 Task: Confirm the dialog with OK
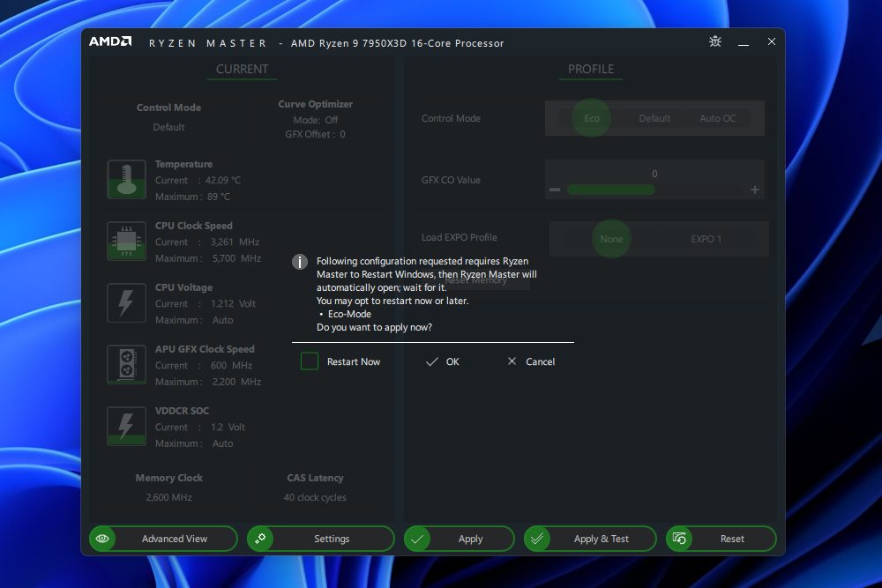coord(443,361)
